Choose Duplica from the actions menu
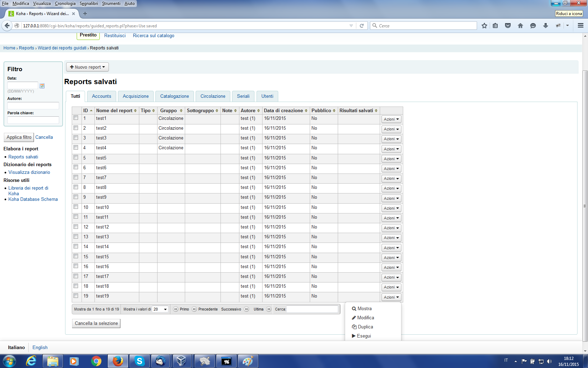Screen dimensions: 588x368 tap(365, 327)
